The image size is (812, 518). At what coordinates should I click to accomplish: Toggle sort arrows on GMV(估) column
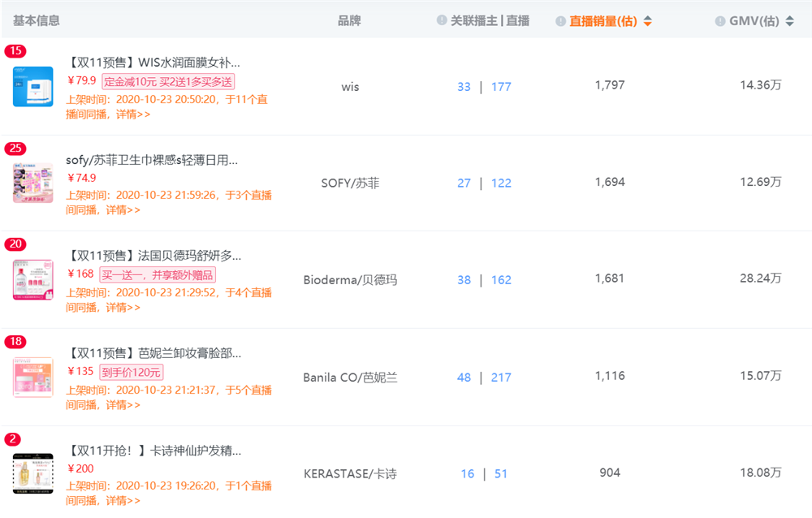click(789, 21)
